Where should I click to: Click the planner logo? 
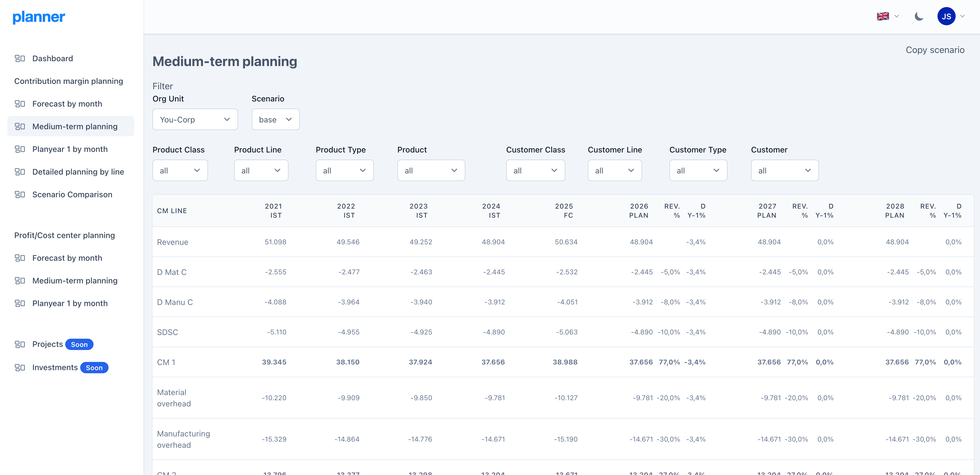click(39, 17)
